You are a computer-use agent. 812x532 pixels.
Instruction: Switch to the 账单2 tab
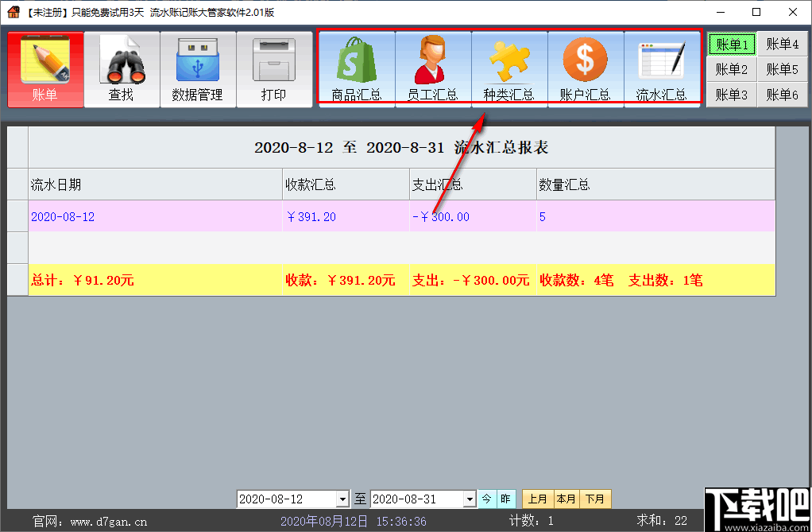tap(731, 69)
